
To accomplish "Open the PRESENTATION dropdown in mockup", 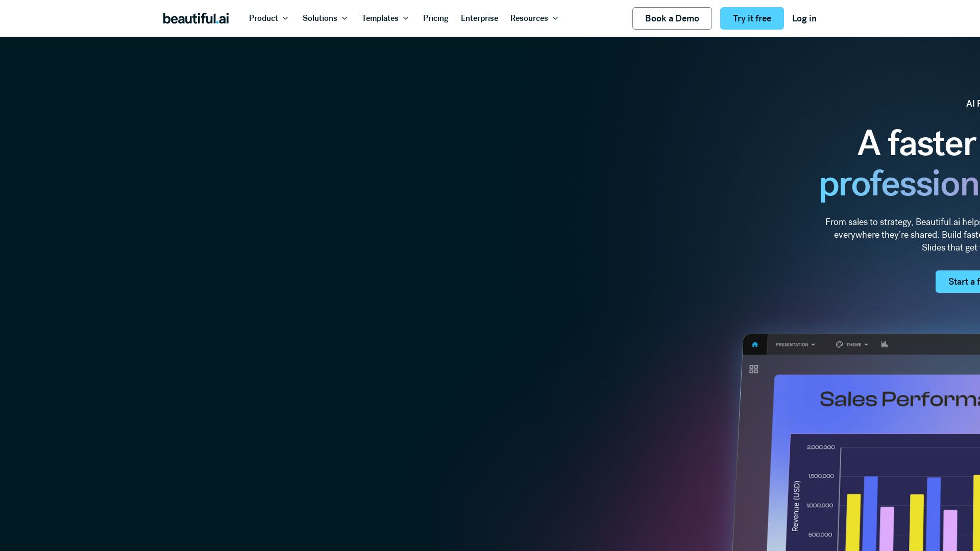I will pyautogui.click(x=795, y=344).
